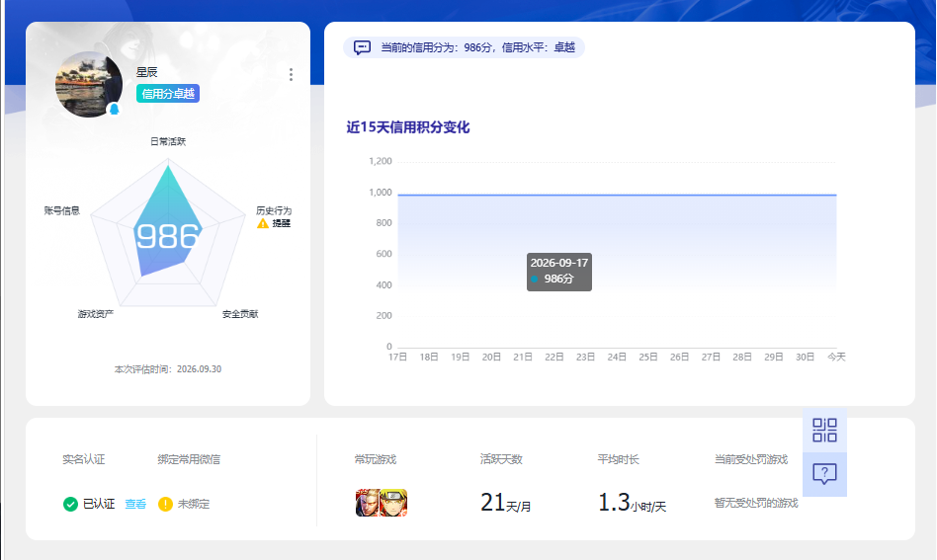Click the 实名认证 heading
This screenshot has width=937, height=560.
(x=84, y=459)
